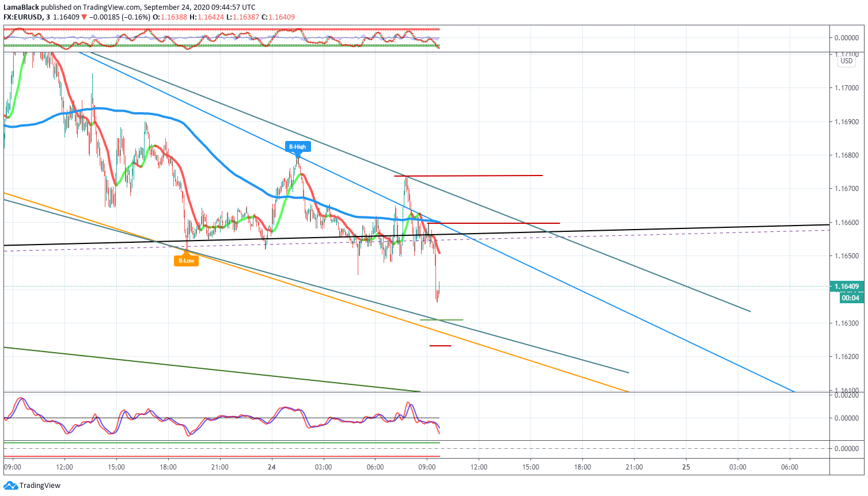Viewport: 868px width, 496px height.
Task: Click the 1.16200 price axis label
Action: point(846,357)
